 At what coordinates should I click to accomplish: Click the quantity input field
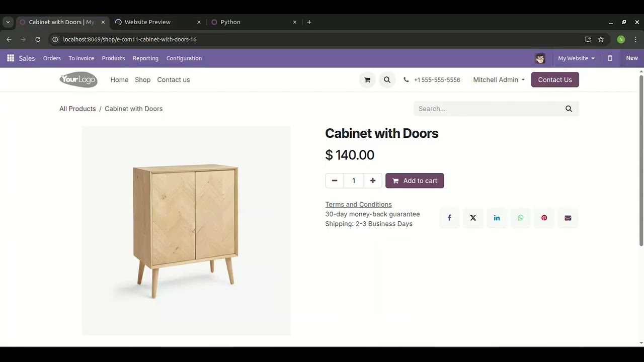click(354, 180)
